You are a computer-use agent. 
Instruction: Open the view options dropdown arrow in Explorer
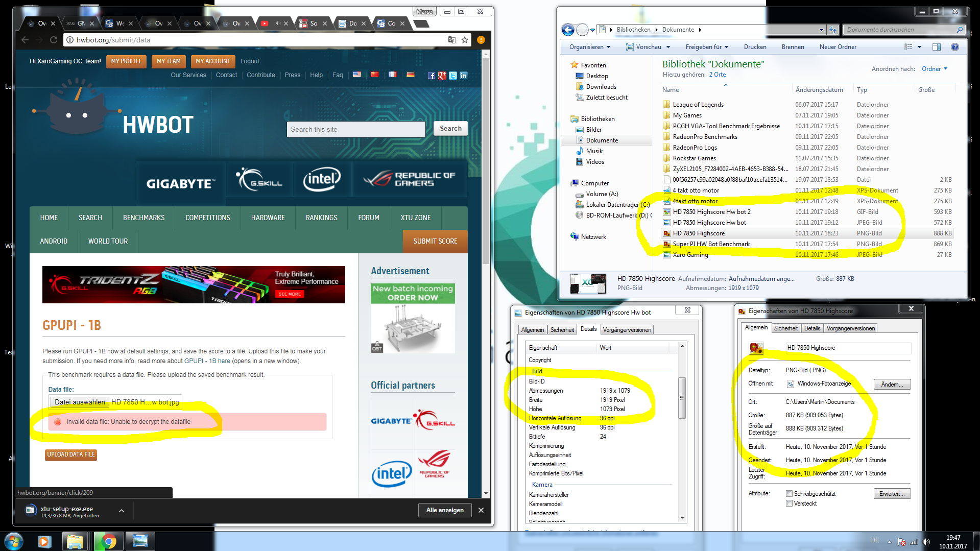click(920, 47)
